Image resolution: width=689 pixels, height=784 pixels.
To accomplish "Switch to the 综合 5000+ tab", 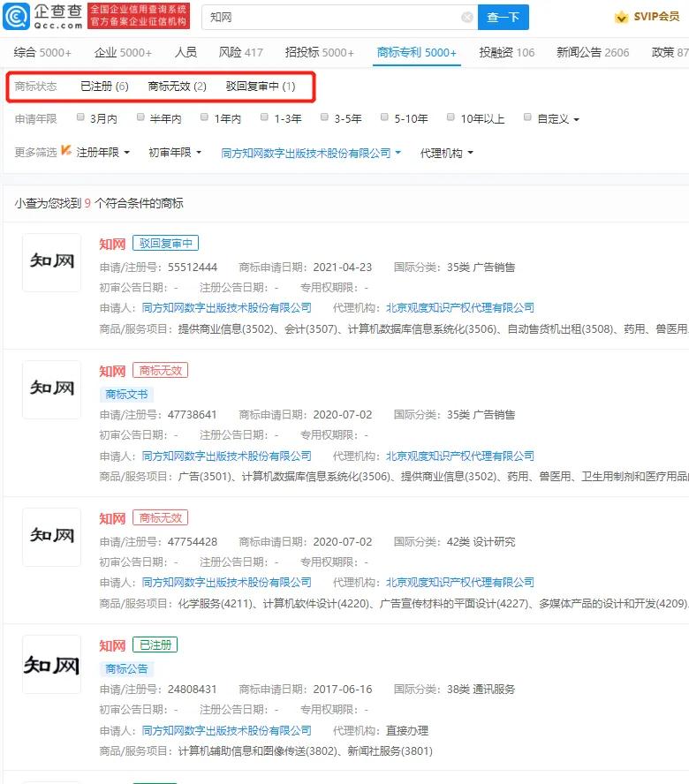I will click(x=42, y=52).
